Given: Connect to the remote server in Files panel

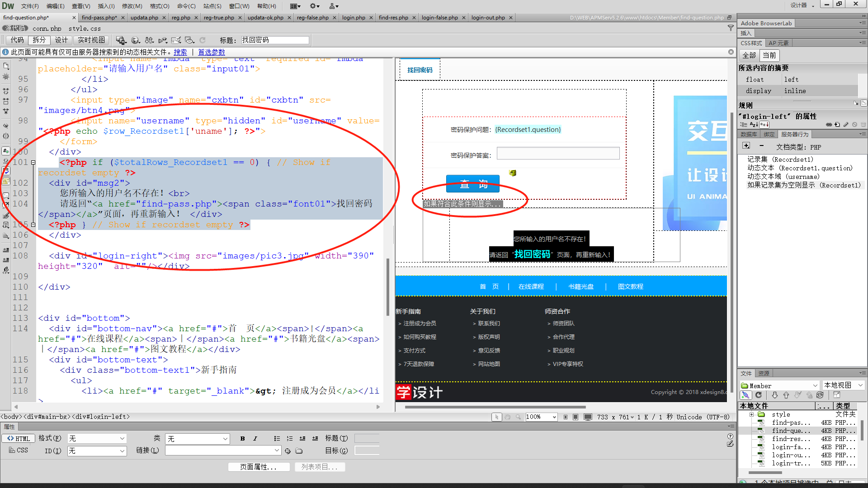Looking at the screenshot, I should (745, 394).
